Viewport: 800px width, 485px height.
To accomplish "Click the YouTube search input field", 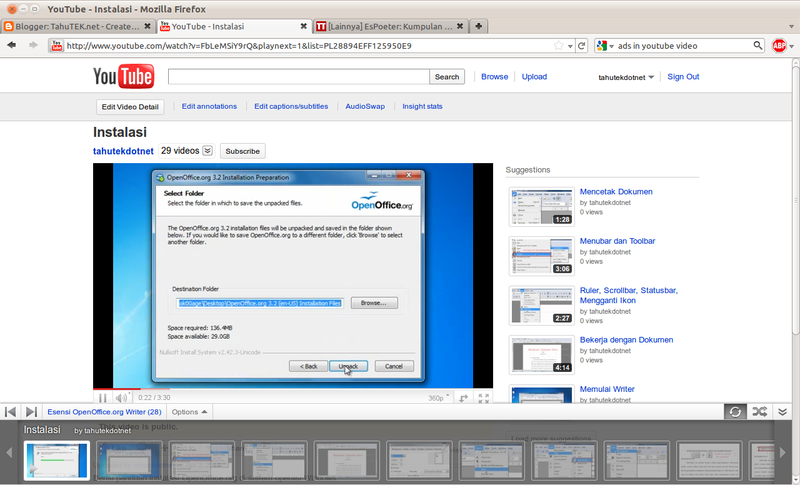I will coord(298,77).
